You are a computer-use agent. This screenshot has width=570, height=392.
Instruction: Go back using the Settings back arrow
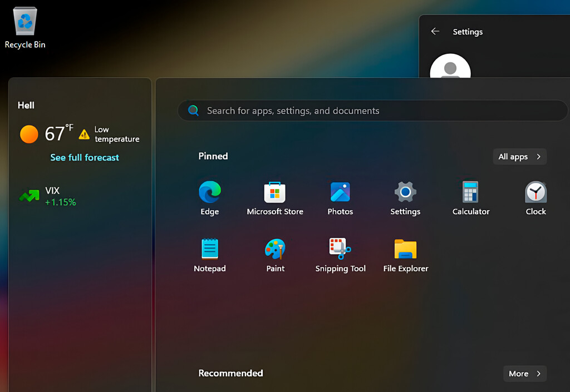pos(435,32)
